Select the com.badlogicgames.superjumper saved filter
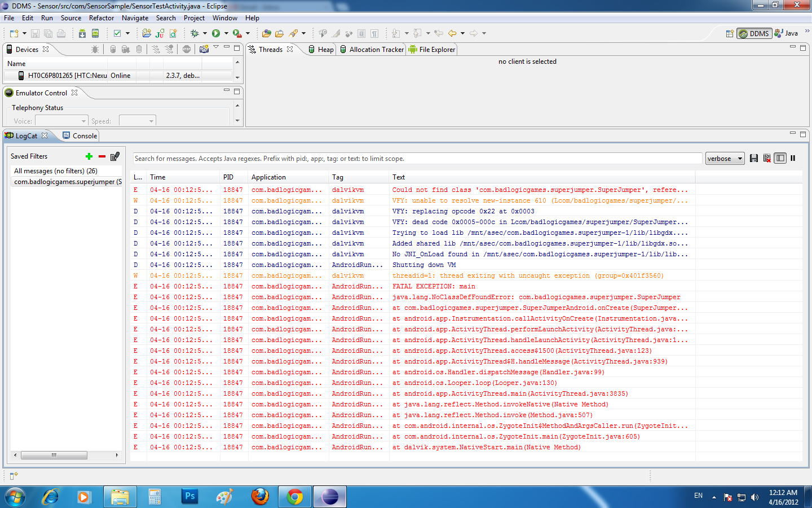This screenshot has width=812, height=508. [x=67, y=182]
